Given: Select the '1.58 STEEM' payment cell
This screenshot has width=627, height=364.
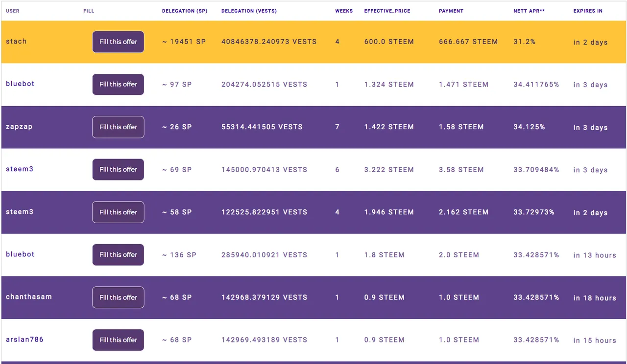Looking at the screenshot, I should coord(461,127).
